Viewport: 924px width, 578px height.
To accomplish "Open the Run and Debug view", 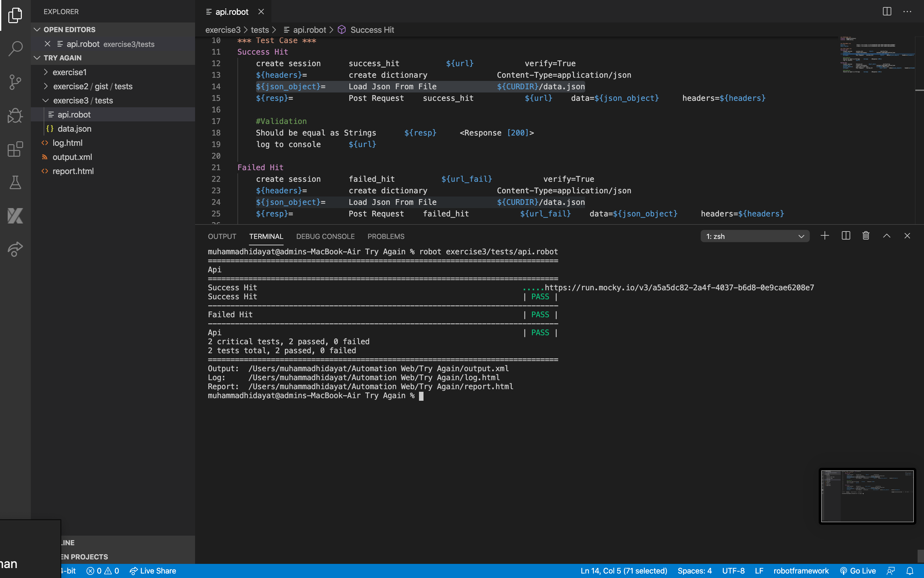I will (15, 116).
